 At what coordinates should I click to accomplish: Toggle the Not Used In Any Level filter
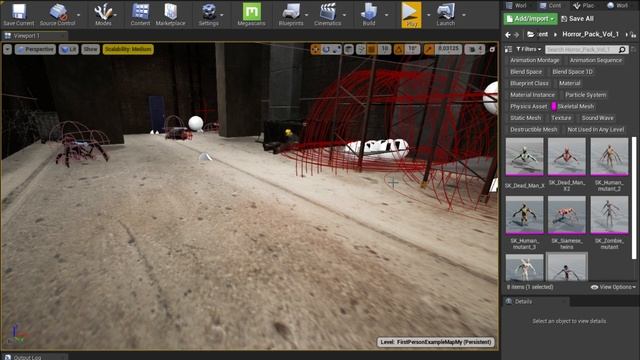[x=596, y=129]
